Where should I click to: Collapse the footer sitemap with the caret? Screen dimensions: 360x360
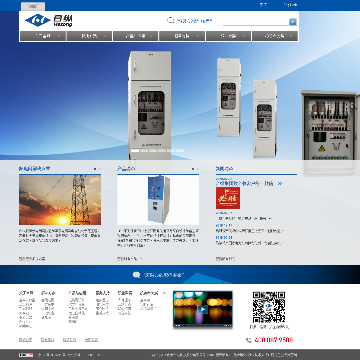pyautogui.click(x=164, y=293)
